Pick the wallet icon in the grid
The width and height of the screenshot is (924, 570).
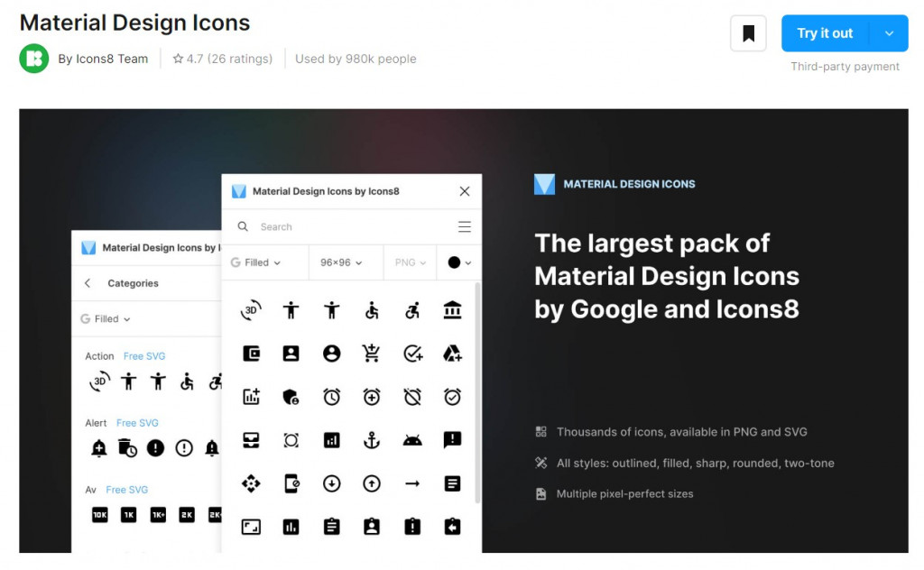[251, 354]
